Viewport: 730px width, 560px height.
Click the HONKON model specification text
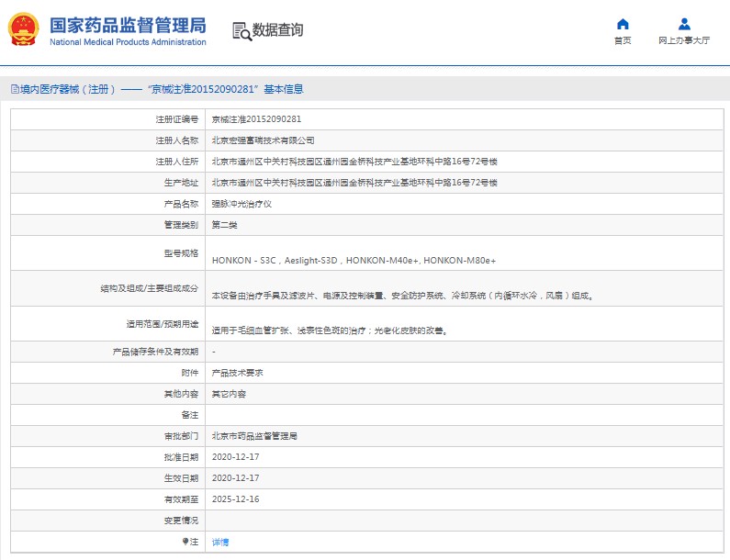(354, 261)
